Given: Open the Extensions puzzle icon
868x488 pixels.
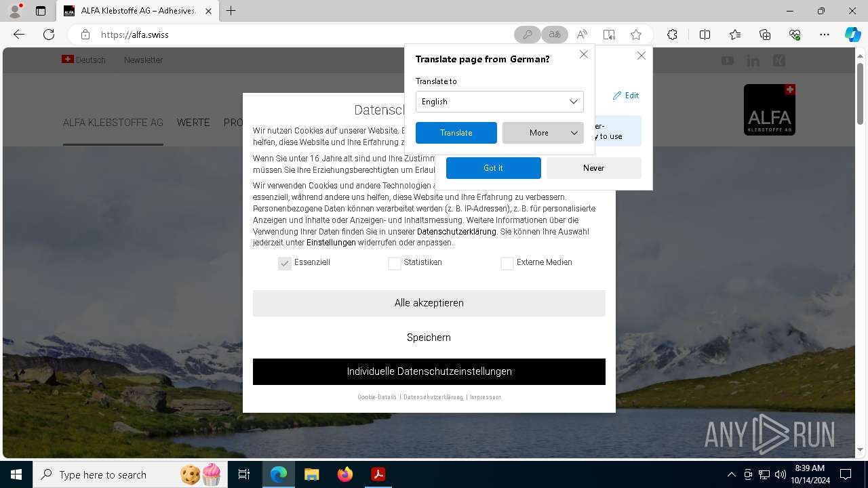Looking at the screenshot, I should [x=672, y=35].
